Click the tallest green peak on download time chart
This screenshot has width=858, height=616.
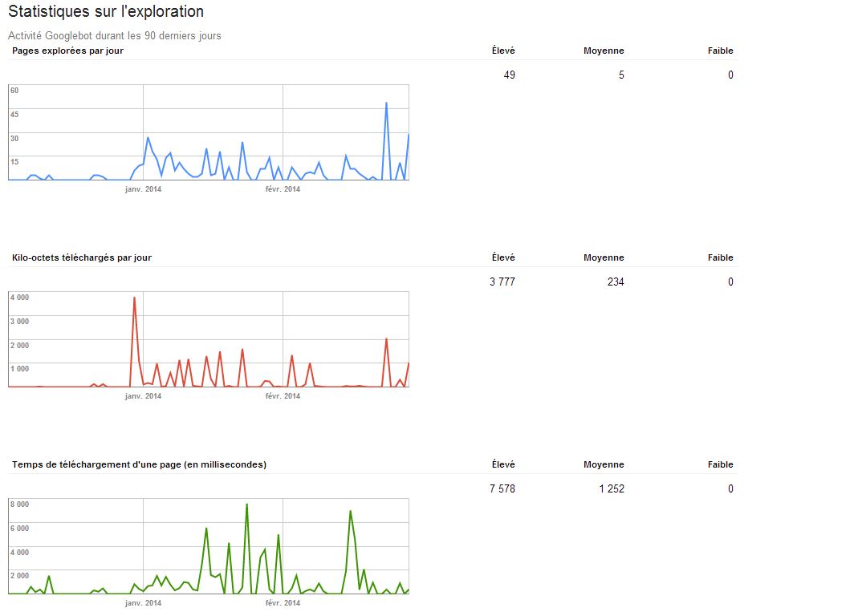tap(246, 505)
